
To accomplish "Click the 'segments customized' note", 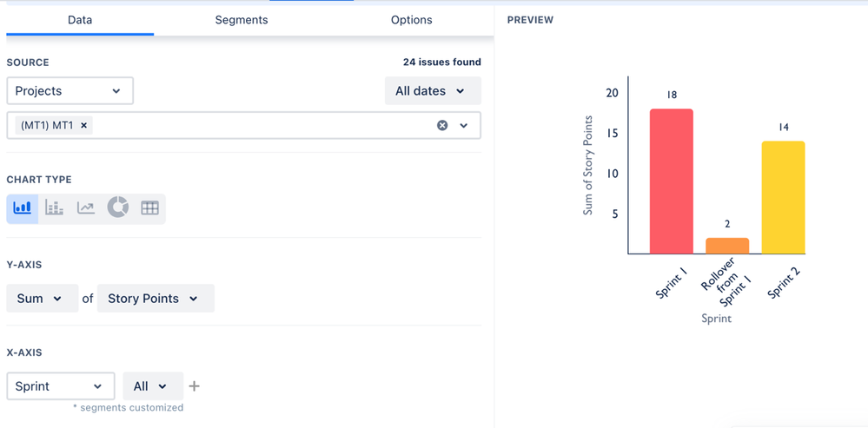I will pos(128,407).
